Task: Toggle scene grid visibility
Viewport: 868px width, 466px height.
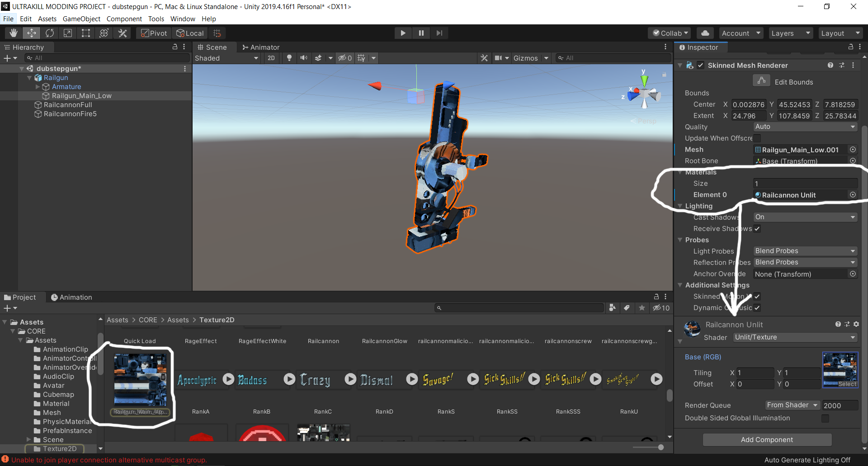Action: pyautogui.click(x=361, y=58)
